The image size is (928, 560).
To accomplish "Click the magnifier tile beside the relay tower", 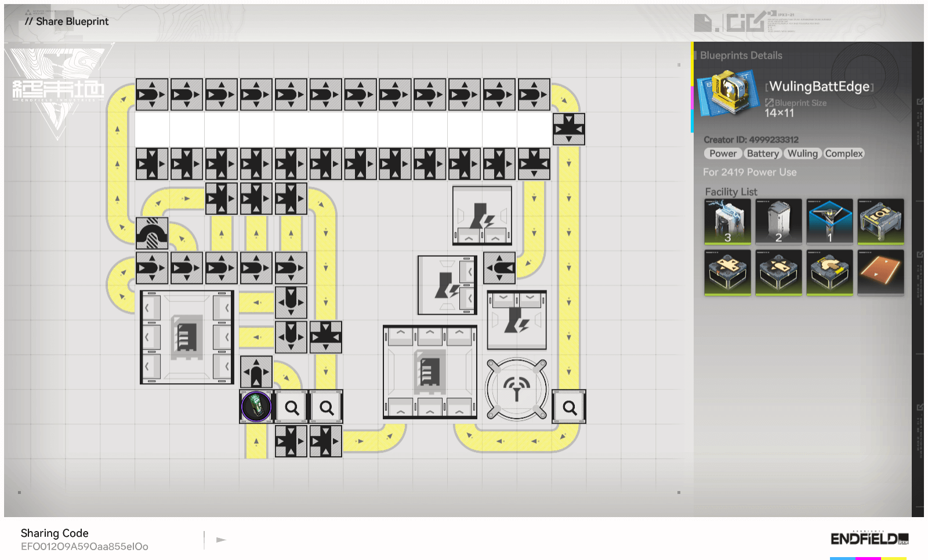I will [x=569, y=407].
